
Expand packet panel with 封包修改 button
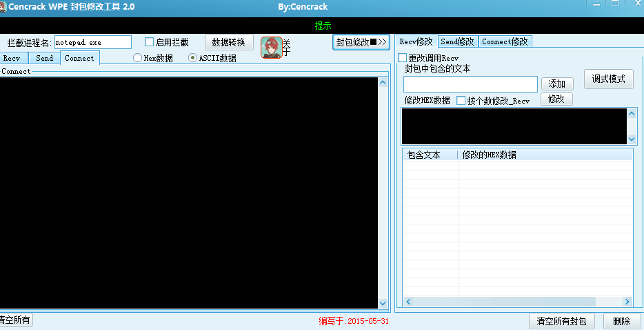tap(361, 42)
